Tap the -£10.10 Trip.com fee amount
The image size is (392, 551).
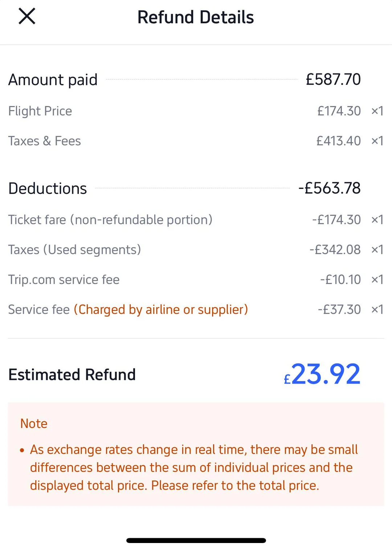click(340, 280)
